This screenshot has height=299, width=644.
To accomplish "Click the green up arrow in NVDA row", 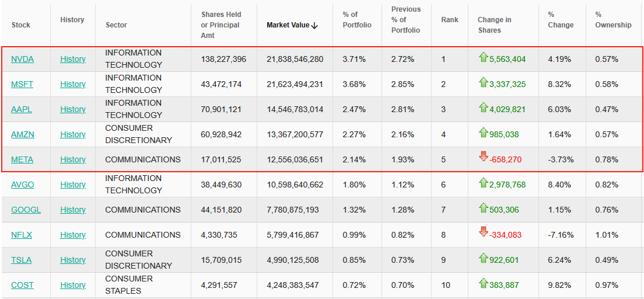I will pos(483,57).
